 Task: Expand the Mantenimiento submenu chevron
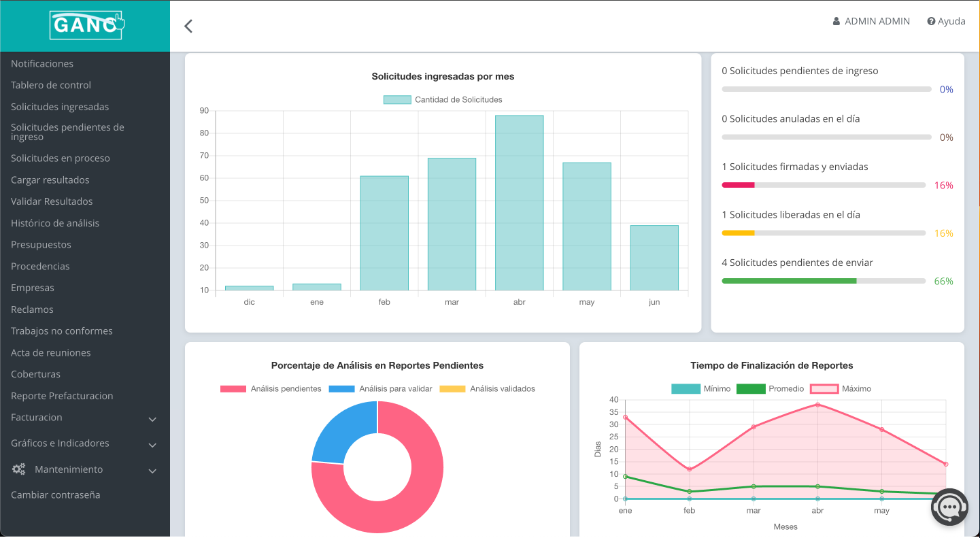point(153,469)
